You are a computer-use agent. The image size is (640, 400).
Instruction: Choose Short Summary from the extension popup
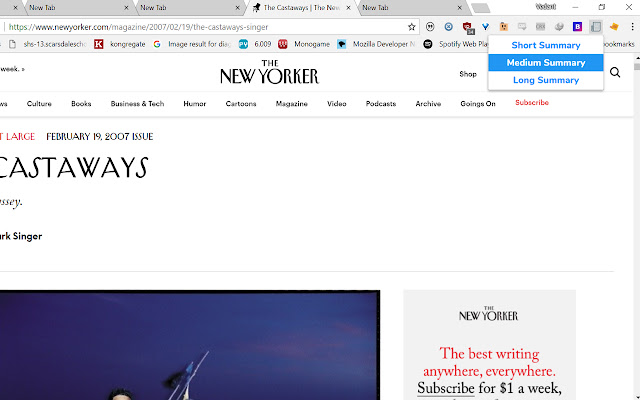[546, 45]
